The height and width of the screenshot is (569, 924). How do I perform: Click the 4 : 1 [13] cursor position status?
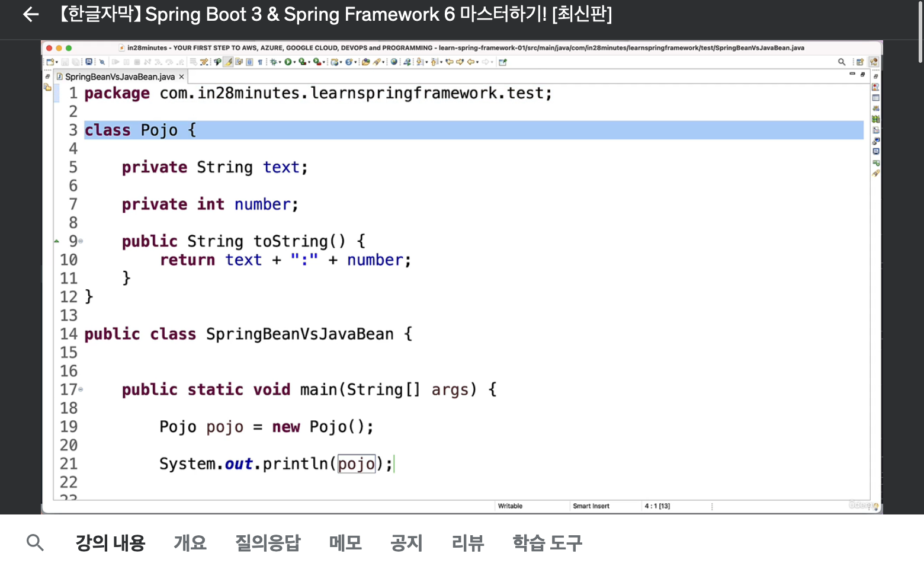tap(657, 506)
